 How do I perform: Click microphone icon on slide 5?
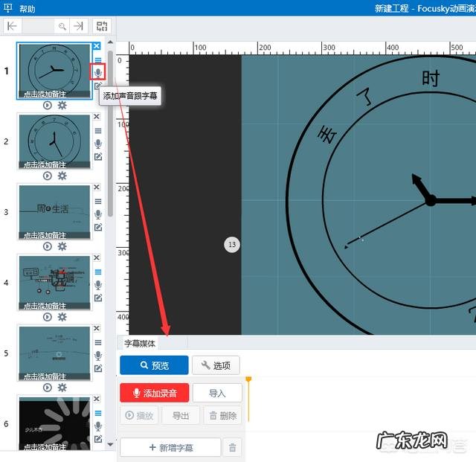(x=97, y=356)
